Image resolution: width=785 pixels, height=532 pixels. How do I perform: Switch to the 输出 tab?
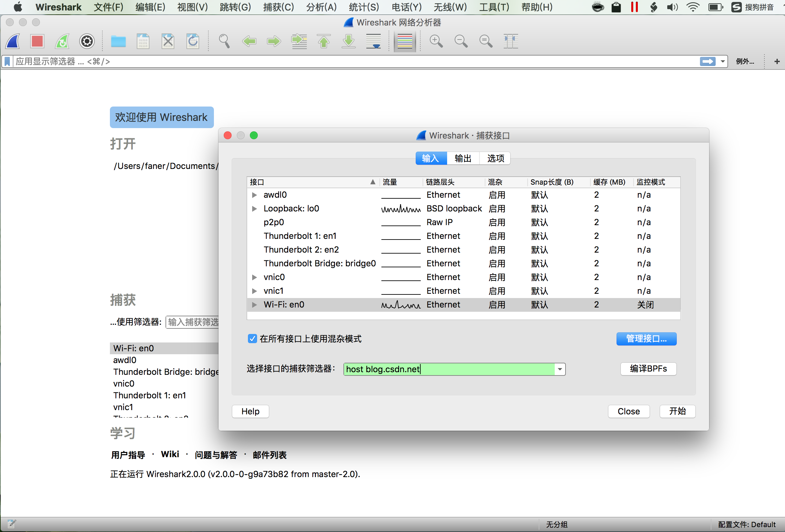pos(463,158)
